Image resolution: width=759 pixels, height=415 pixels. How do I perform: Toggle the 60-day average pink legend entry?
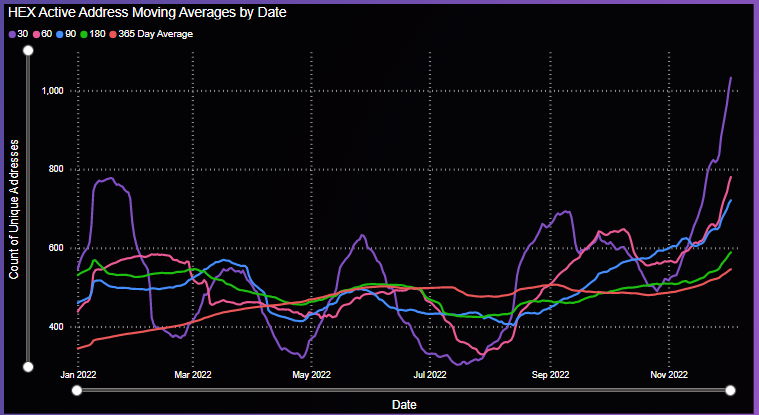(x=42, y=34)
